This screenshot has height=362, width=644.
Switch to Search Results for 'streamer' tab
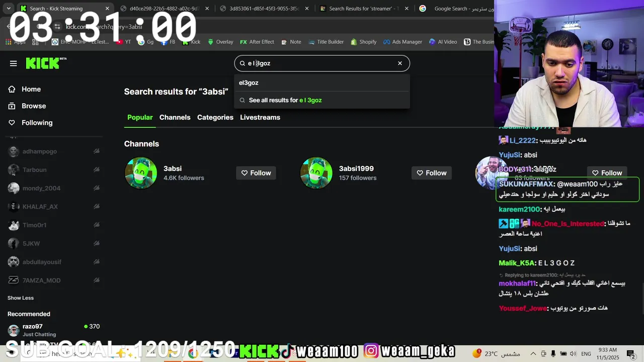pyautogui.click(x=364, y=9)
